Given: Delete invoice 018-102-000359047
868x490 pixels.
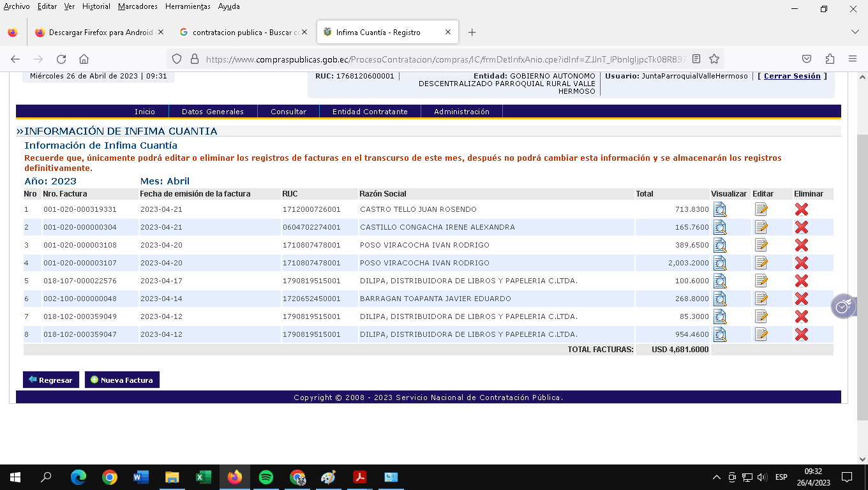Looking at the screenshot, I should [x=802, y=334].
